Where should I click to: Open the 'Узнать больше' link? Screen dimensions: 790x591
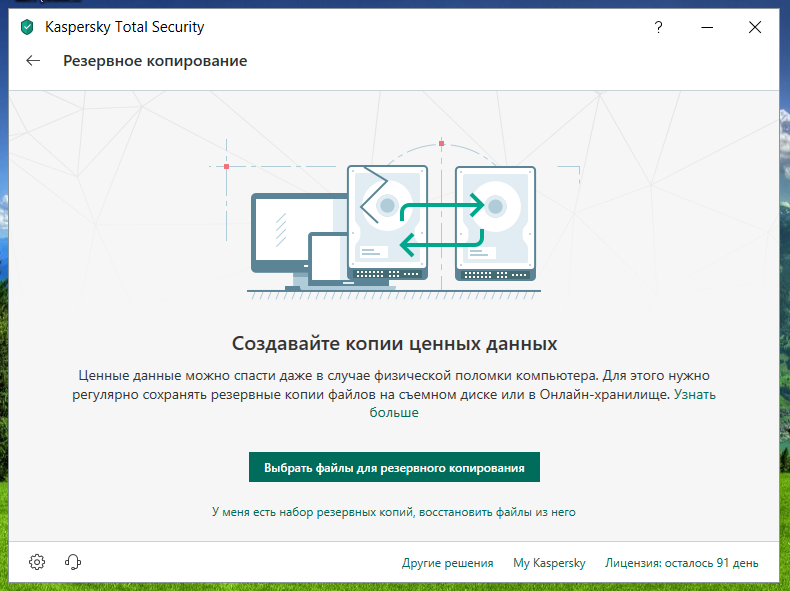coord(695,395)
